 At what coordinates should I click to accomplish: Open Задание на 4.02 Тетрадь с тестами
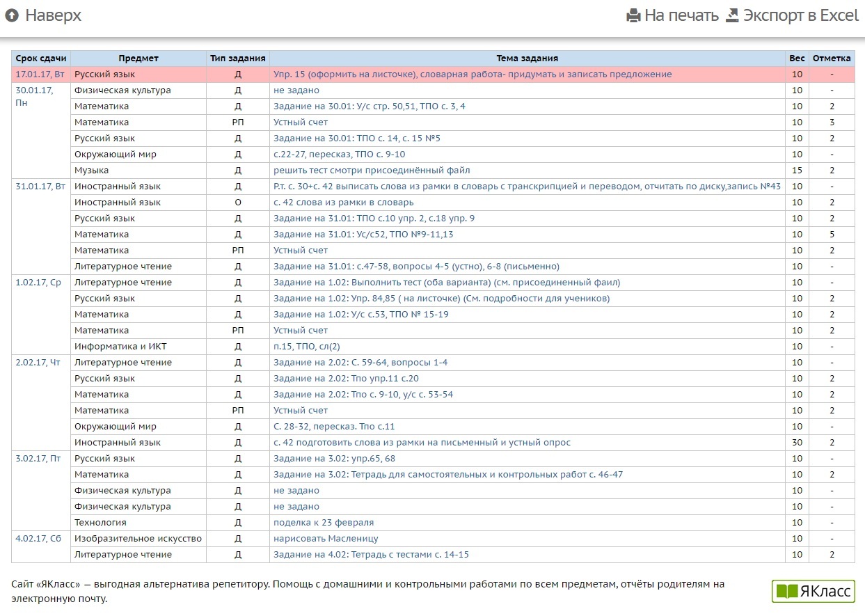point(371,555)
